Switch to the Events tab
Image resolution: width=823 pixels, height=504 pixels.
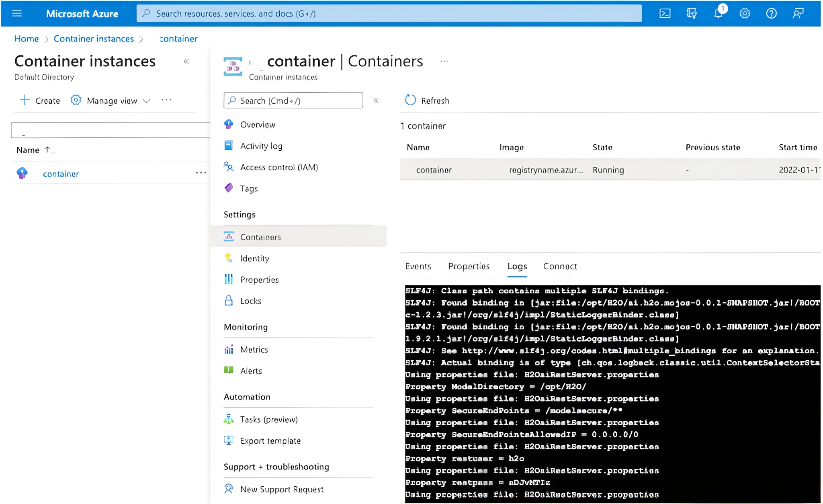(418, 266)
